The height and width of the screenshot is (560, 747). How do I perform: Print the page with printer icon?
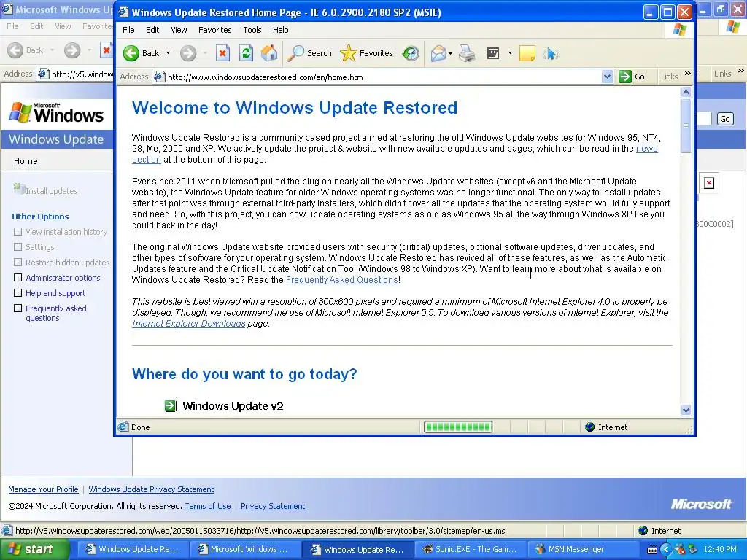[x=467, y=53]
